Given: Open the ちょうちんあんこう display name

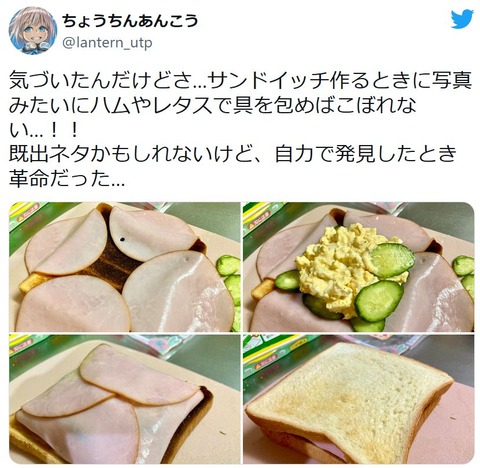Looking at the screenshot, I should tap(130, 21).
